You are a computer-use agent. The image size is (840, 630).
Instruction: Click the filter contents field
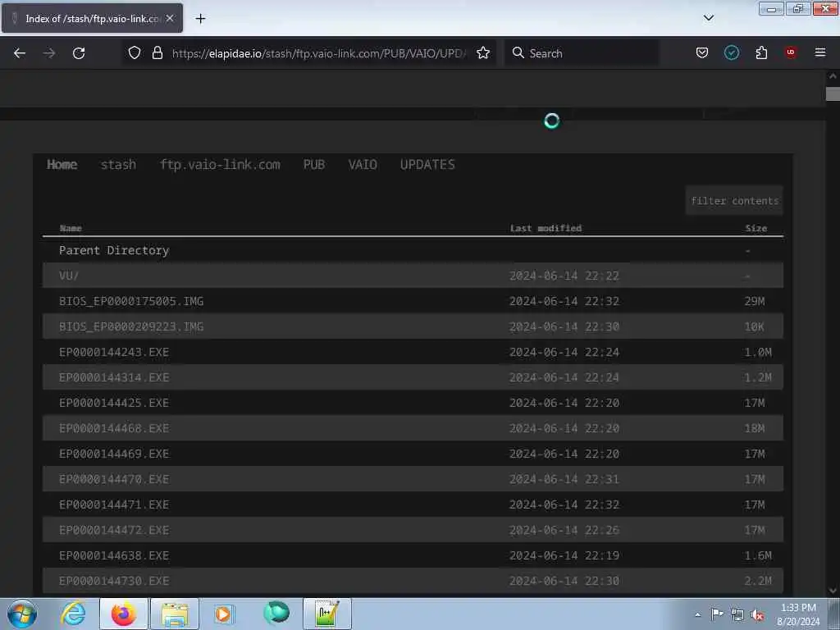734,201
